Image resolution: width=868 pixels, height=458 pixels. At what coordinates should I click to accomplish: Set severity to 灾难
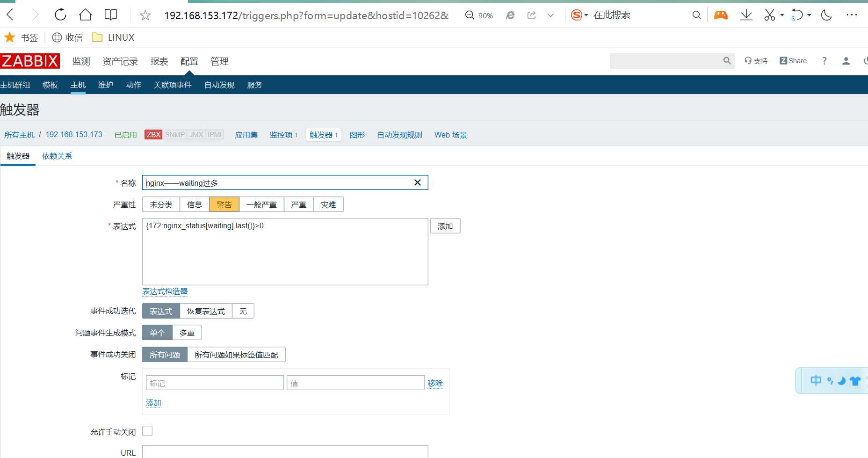point(328,204)
